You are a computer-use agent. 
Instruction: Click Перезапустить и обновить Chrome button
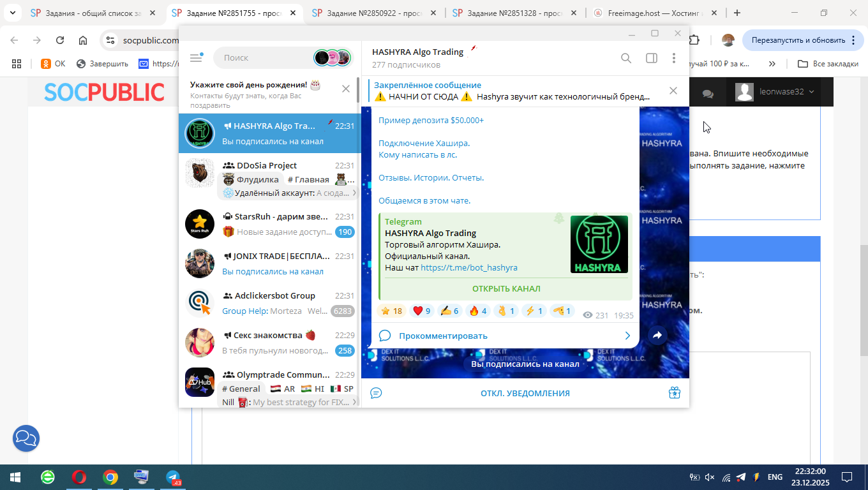803,40
